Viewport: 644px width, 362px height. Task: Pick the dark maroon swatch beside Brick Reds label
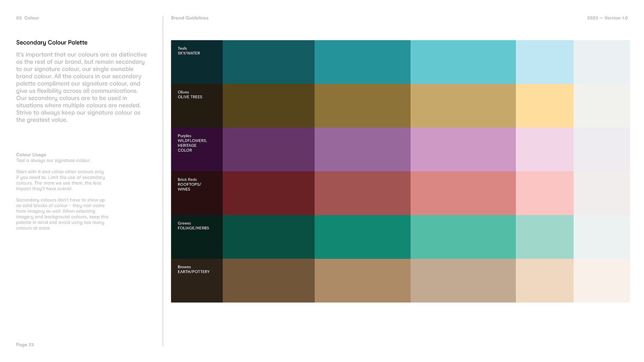point(269,193)
